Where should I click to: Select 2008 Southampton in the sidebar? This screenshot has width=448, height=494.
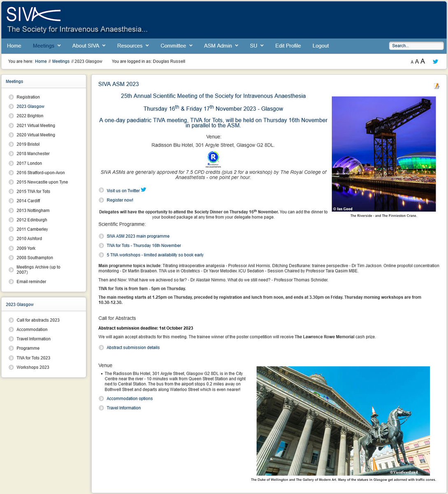[x=35, y=258]
